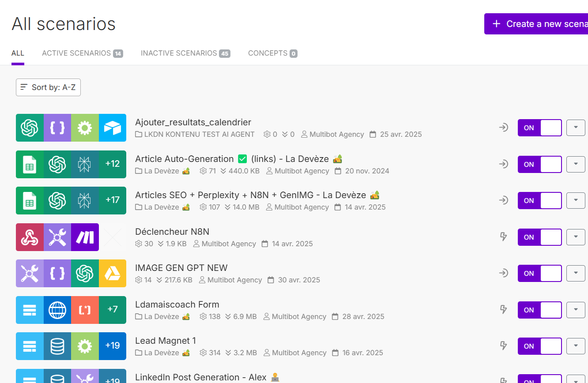Click Google Sheets icon on Article Auto-Generation
The width and height of the screenshot is (588, 383).
(30, 165)
